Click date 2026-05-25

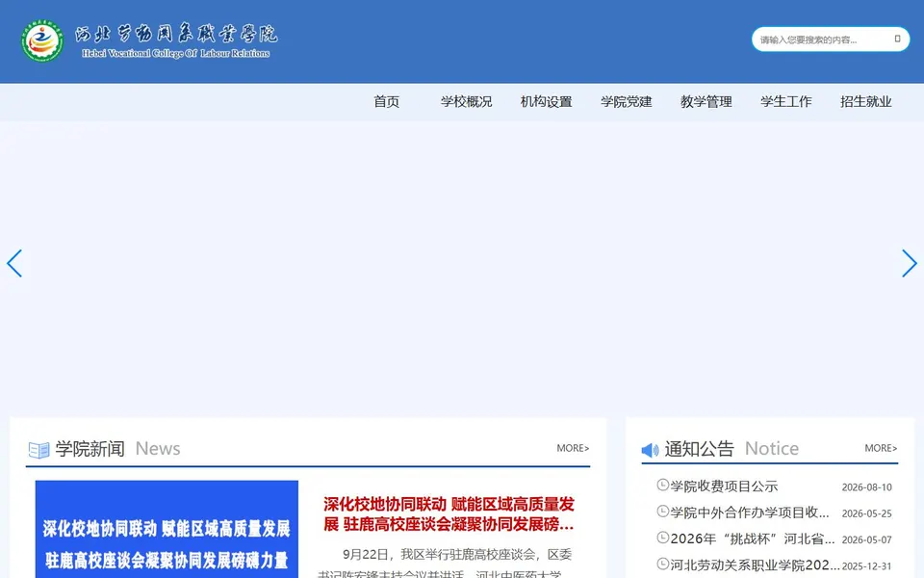(867, 513)
